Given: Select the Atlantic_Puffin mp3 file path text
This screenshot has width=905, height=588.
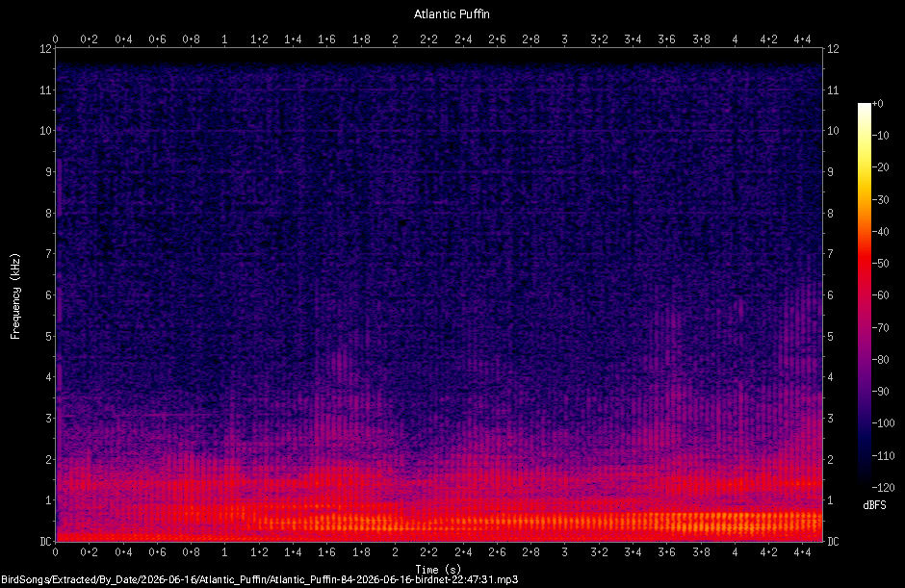Looking at the screenshot, I should click(259, 580).
